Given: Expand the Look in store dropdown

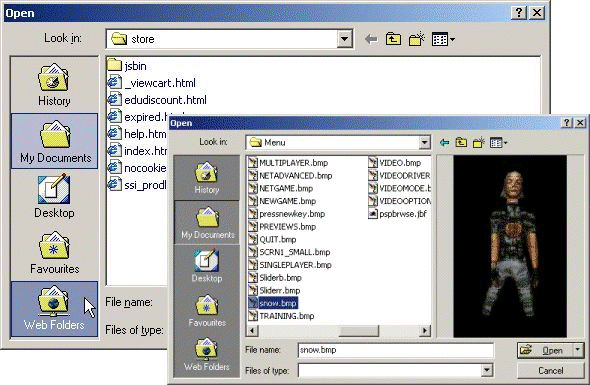Looking at the screenshot, I should pyautogui.click(x=344, y=39).
